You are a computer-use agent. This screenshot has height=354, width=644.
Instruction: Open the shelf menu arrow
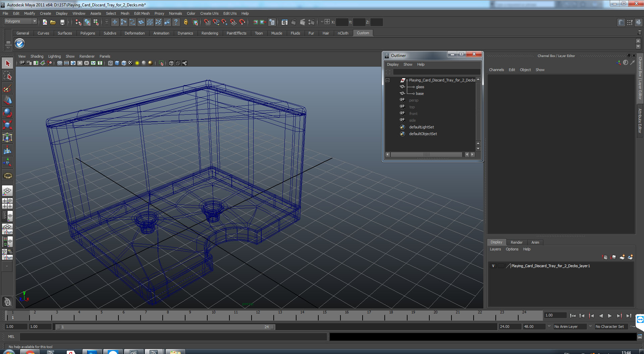tap(8, 48)
